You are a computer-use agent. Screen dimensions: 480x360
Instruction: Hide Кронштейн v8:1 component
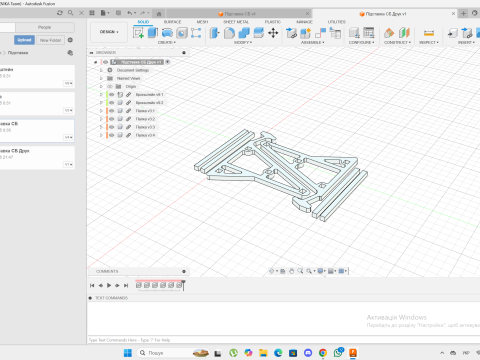coord(112,95)
